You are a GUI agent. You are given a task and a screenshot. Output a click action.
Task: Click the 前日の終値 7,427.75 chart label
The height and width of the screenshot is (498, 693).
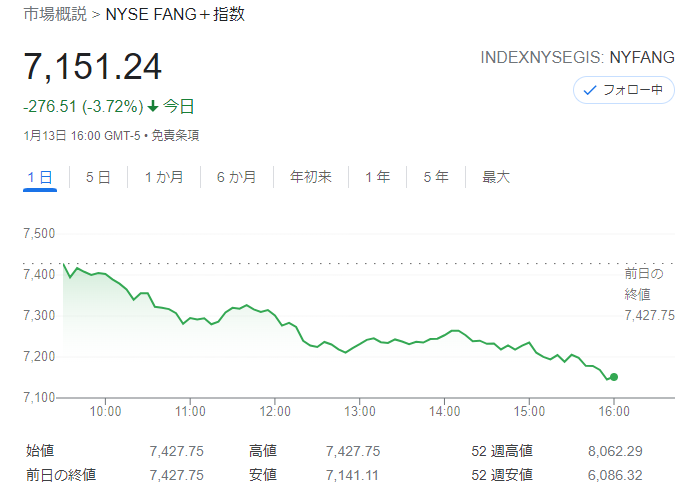(x=649, y=294)
